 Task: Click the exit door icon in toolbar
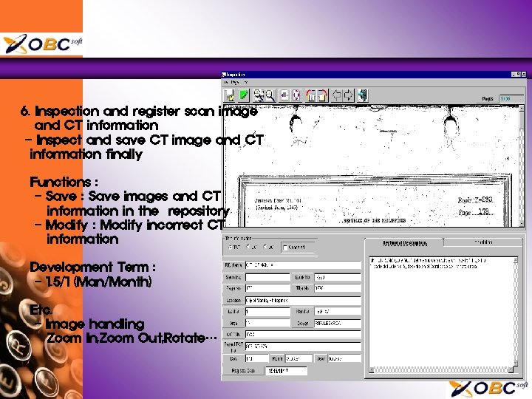pyautogui.click(x=363, y=95)
